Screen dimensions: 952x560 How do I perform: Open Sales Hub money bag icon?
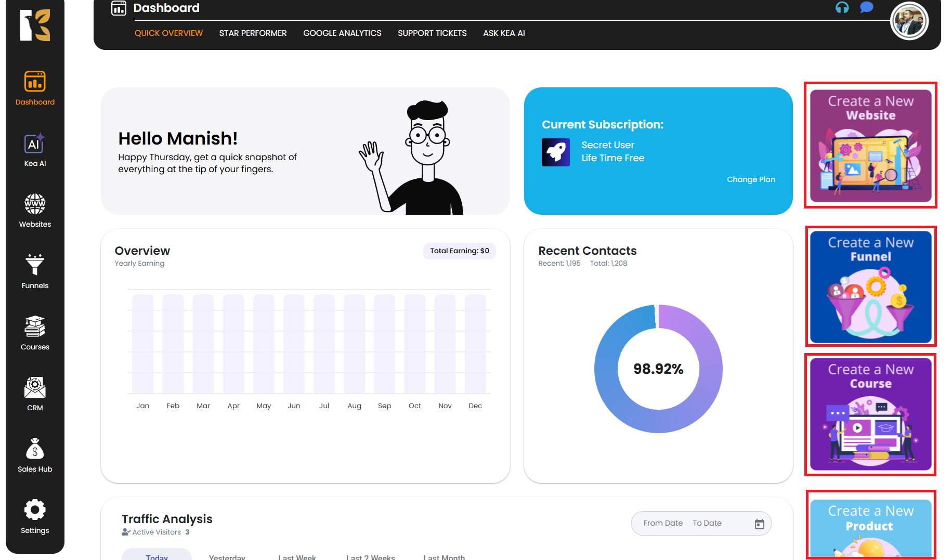pos(35,449)
